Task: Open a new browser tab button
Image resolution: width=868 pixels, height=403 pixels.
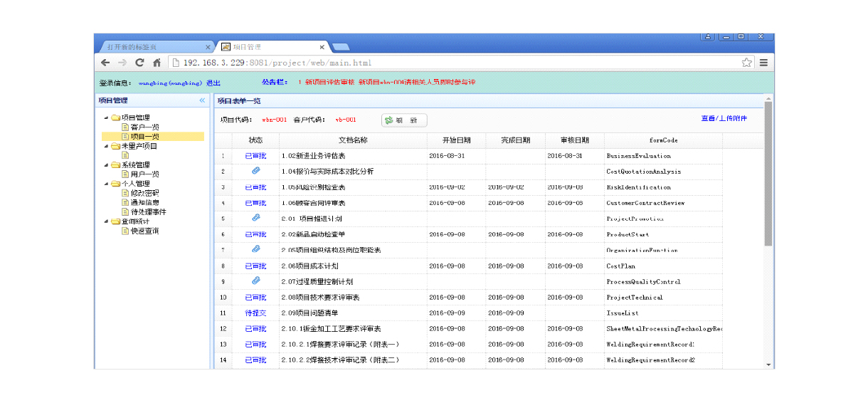Action: tap(340, 47)
